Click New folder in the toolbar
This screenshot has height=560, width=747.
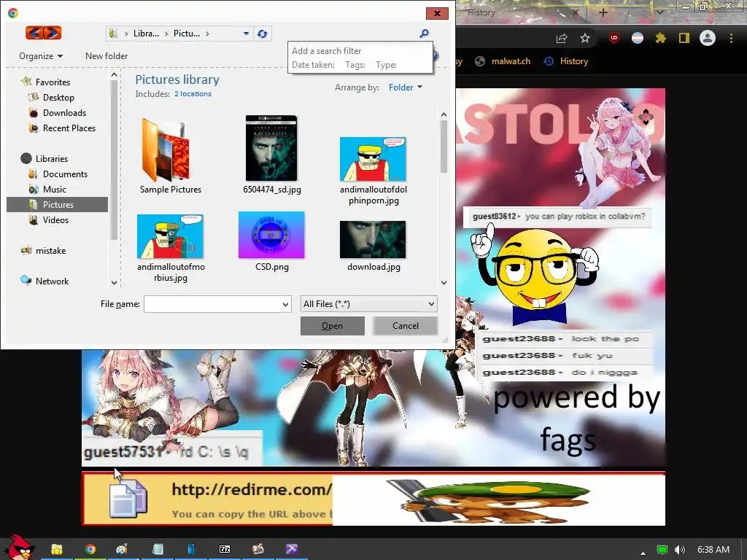[107, 55]
